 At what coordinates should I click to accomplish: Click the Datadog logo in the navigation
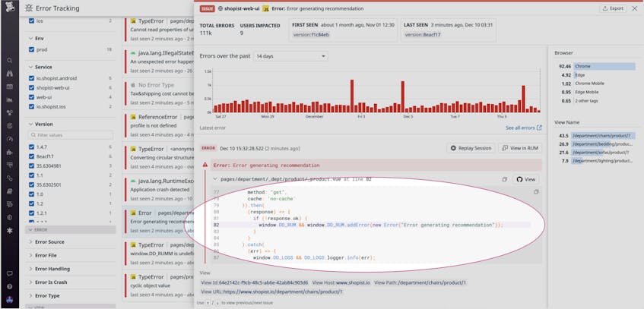click(x=9, y=7)
